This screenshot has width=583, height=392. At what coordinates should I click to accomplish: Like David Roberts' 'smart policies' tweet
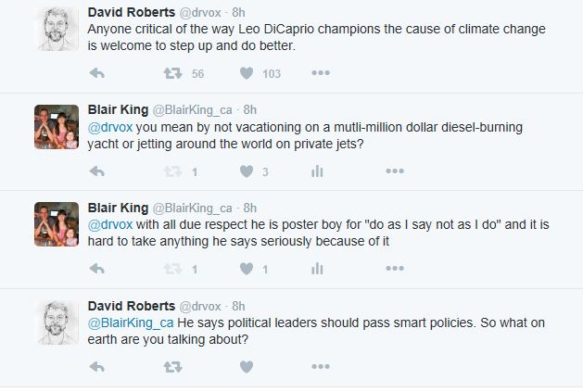pos(247,367)
